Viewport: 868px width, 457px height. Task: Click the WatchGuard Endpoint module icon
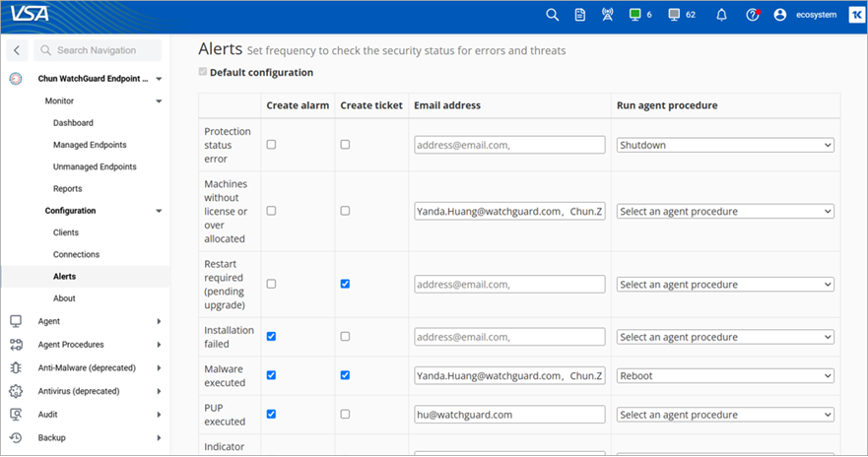16,79
